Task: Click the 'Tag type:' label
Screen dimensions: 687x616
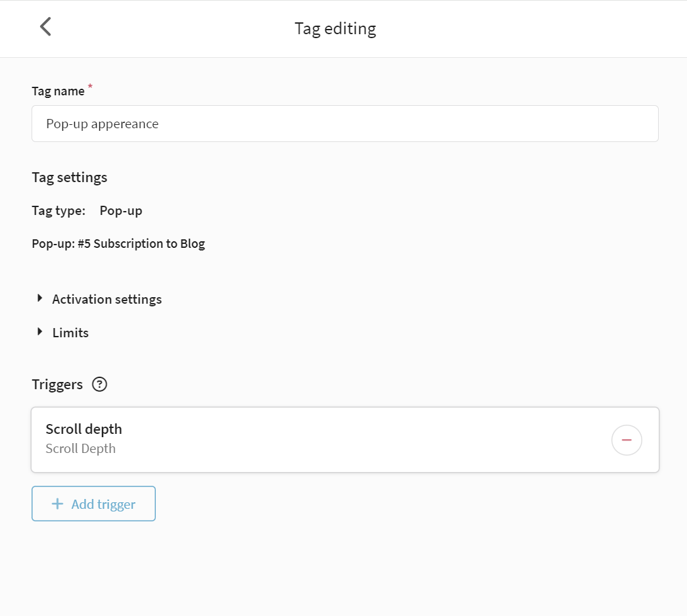Action: [59, 211]
